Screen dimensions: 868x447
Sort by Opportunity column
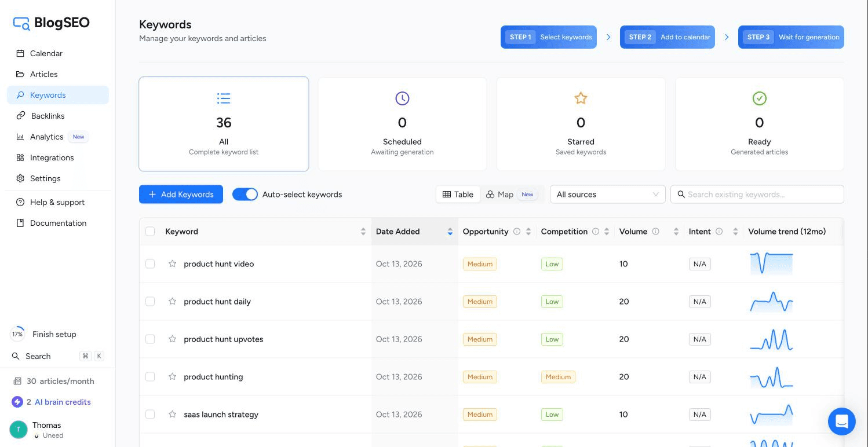(x=528, y=232)
